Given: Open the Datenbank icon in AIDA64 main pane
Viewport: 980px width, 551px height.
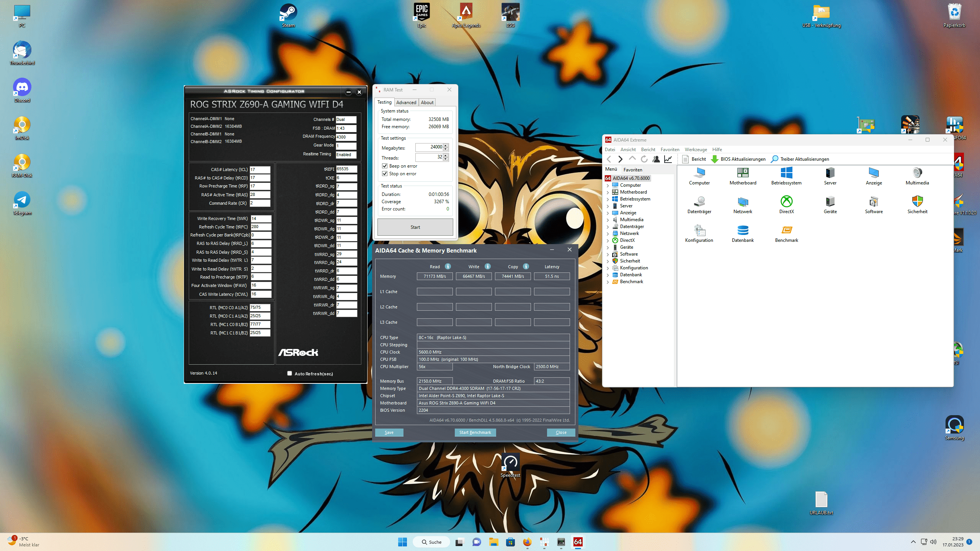Looking at the screenshot, I should click(743, 233).
